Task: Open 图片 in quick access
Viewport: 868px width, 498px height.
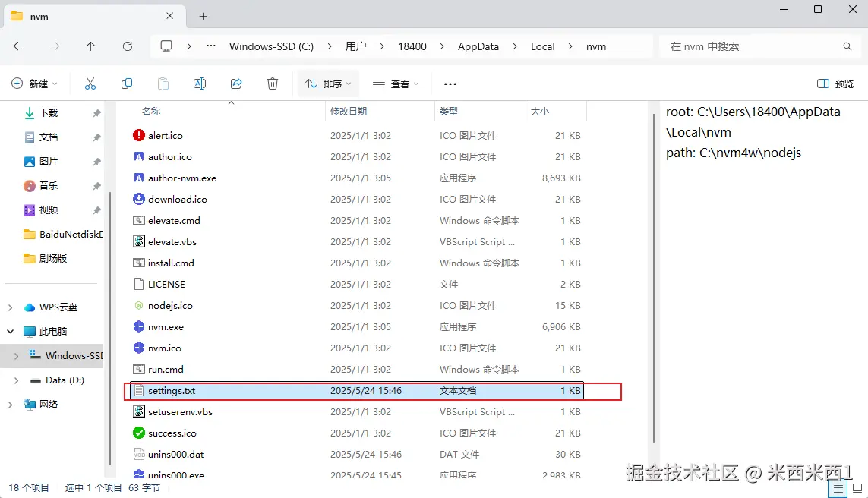Action: (x=49, y=162)
